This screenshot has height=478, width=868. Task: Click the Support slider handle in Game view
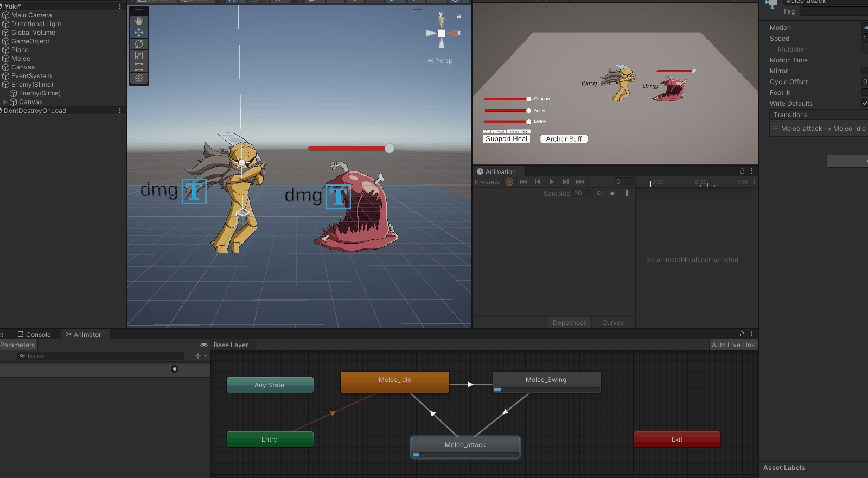pyautogui.click(x=529, y=99)
